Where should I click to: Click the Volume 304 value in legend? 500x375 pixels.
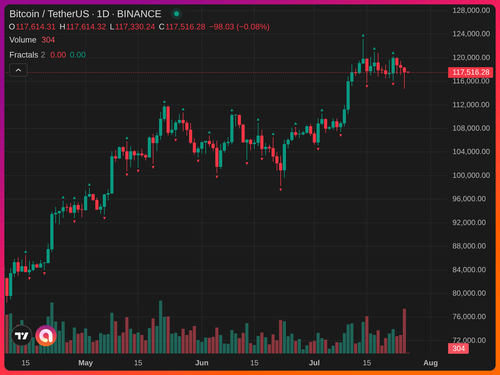[x=48, y=40]
